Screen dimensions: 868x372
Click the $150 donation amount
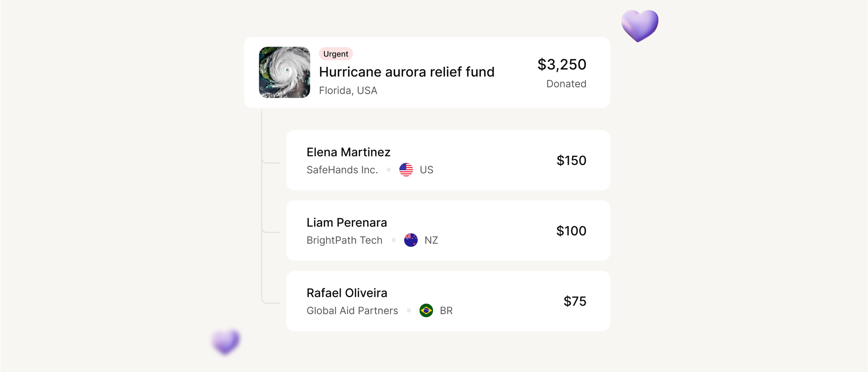[571, 160]
